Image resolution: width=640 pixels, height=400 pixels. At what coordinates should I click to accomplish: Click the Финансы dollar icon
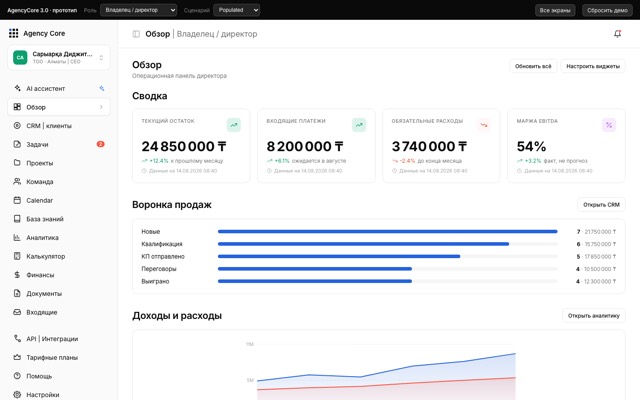tap(17, 275)
